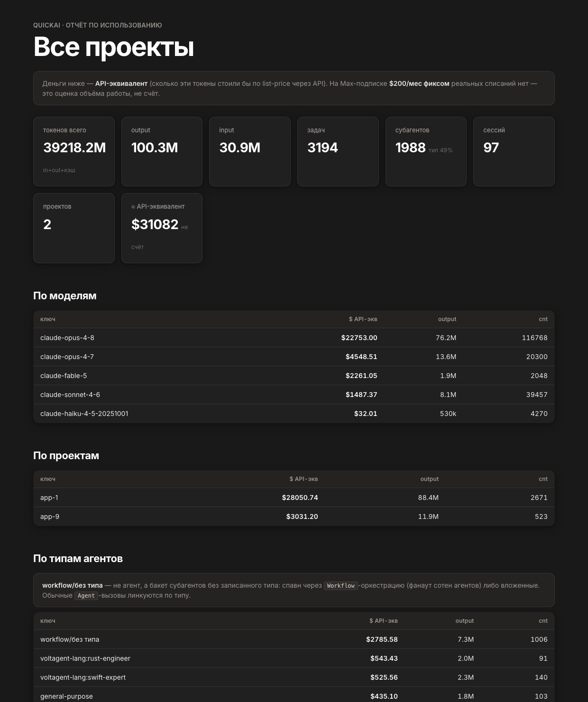Click the $2785.58 cost cell

[x=382, y=639]
